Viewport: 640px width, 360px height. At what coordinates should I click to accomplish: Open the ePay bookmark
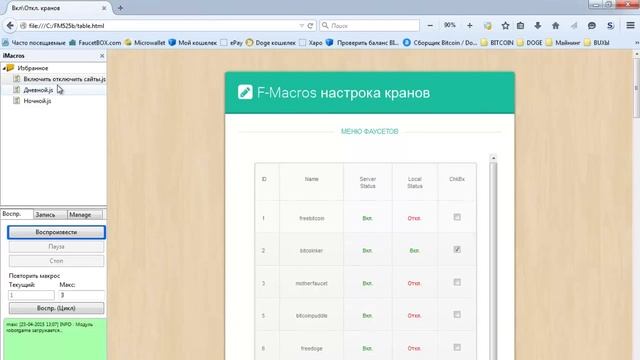pyautogui.click(x=231, y=42)
